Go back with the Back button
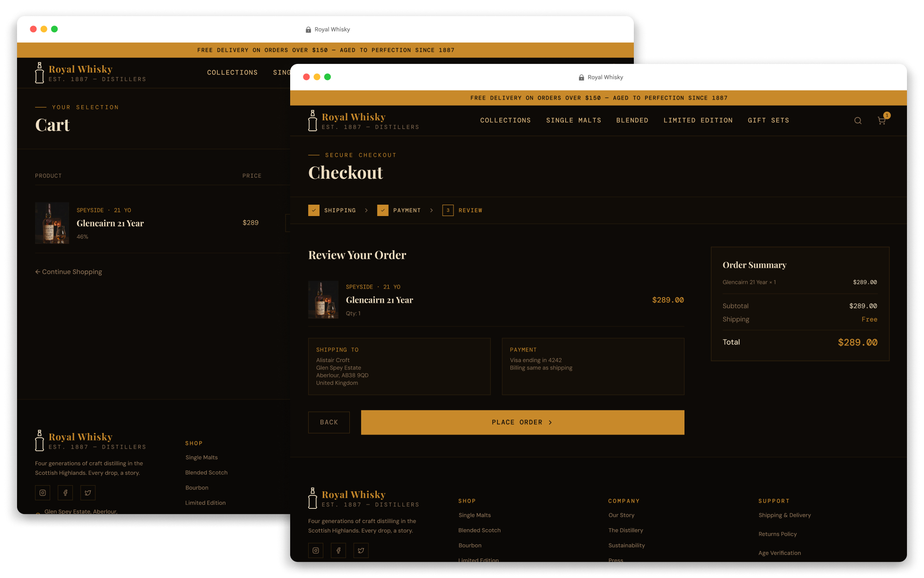Image resolution: width=924 pixels, height=578 pixels. (x=329, y=422)
